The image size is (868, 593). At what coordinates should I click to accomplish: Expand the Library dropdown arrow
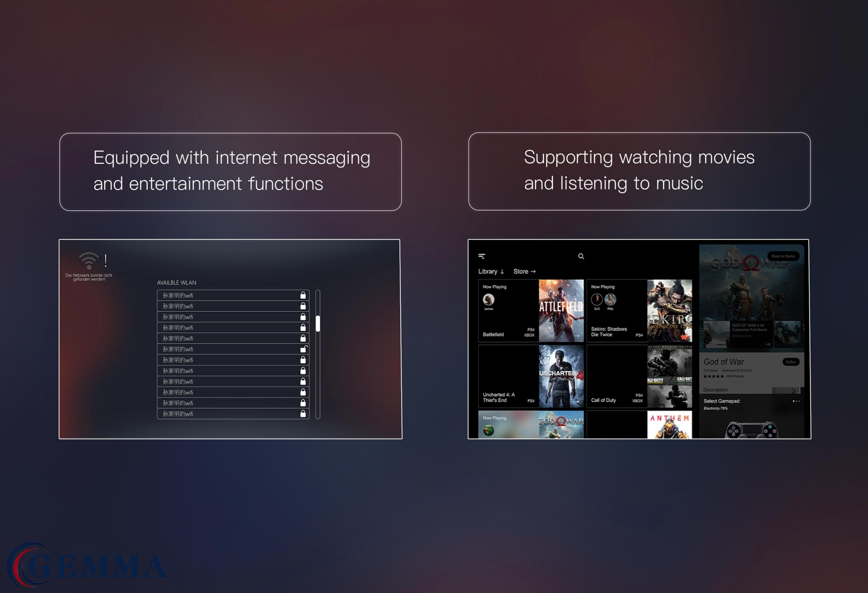(502, 271)
